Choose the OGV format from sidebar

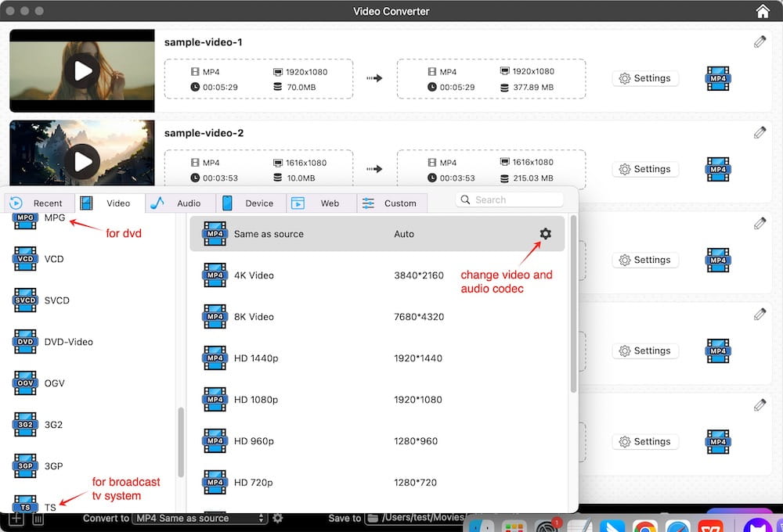54,383
